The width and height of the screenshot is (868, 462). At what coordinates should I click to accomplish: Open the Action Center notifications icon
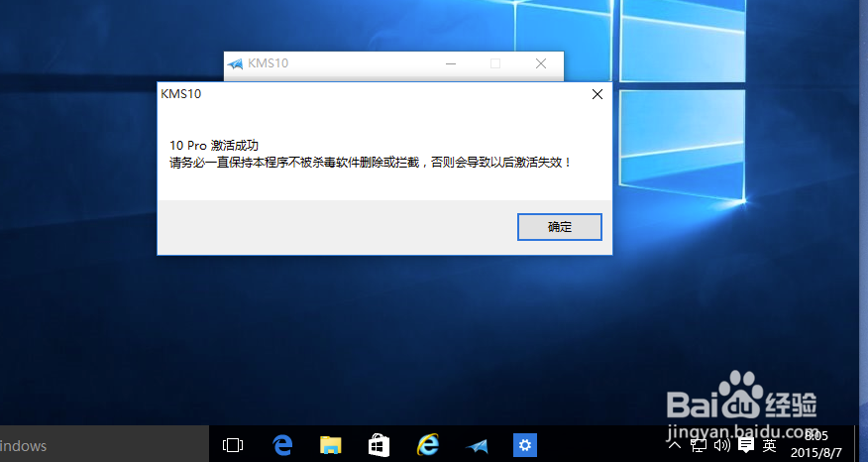pos(746,445)
